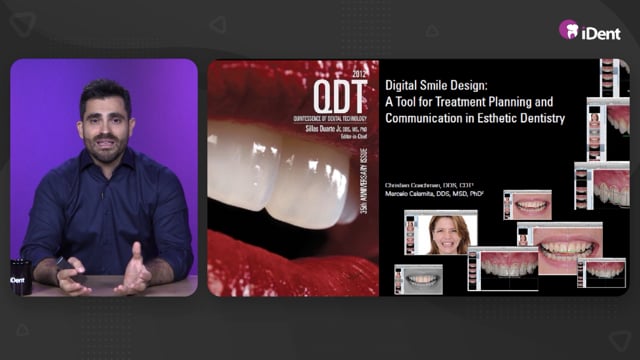640x360 pixels.
Task: Click the iDent logo
Action: tap(590, 30)
